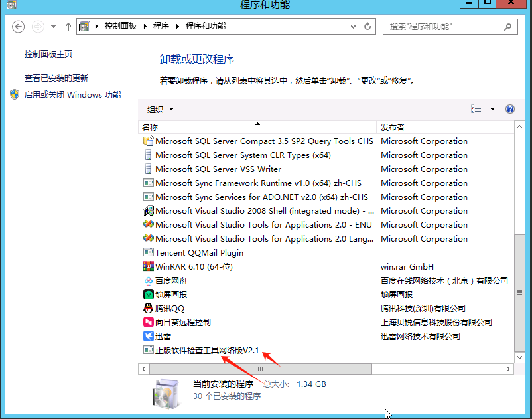
Task: Click the Control Panel icon in address bar
Action: click(x=84, y=26)
